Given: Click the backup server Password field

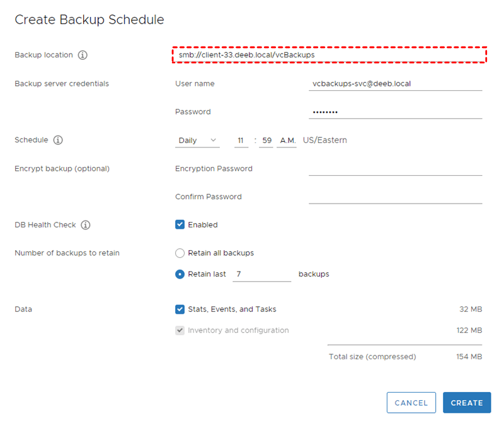Looking at the screenshot, I should click(395, 112).
